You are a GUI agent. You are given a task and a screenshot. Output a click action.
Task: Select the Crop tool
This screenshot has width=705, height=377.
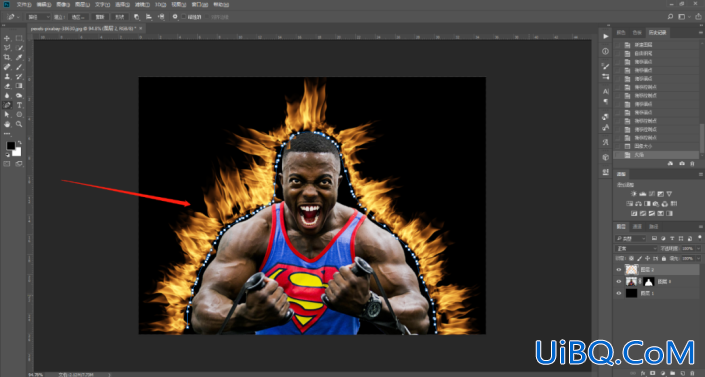click(x=7, y=57)
